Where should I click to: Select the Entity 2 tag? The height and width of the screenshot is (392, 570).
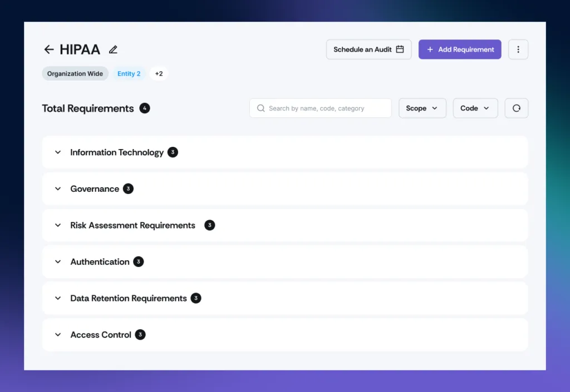click(x=129, y=74)
